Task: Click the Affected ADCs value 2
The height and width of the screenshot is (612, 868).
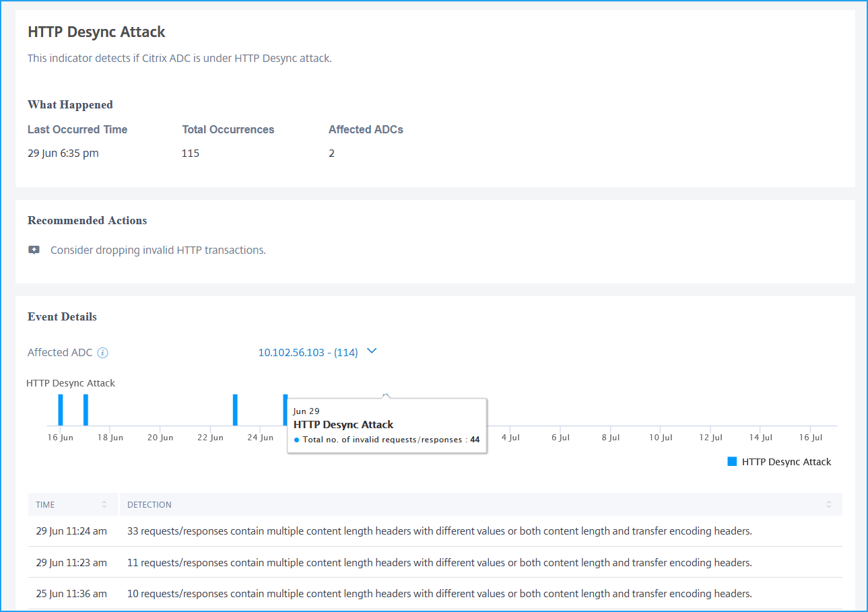Action: tap(331, 154)
